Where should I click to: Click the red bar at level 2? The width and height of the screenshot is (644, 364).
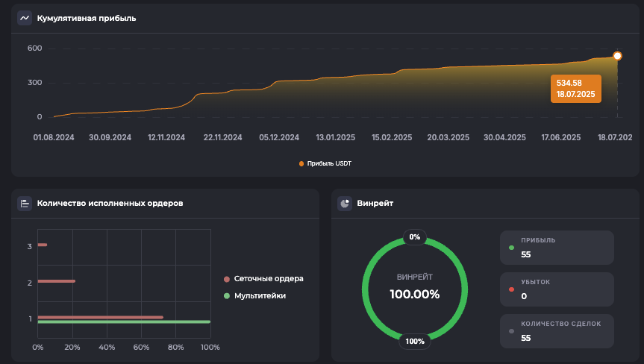56,281
